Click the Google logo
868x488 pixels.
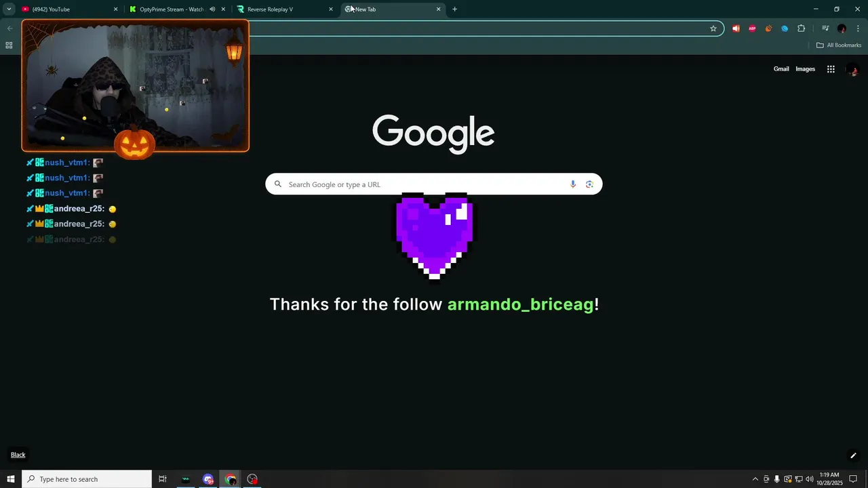coord(433,134)
